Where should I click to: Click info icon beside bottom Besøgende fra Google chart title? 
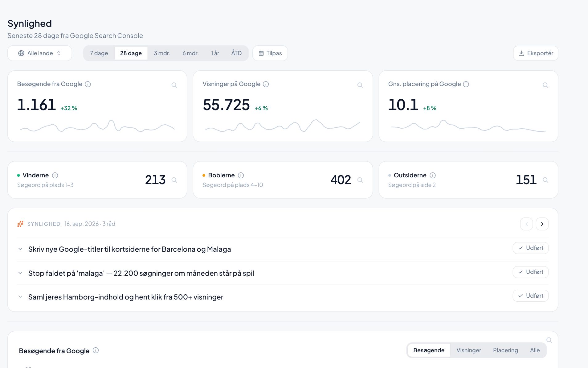pos(96,350)
